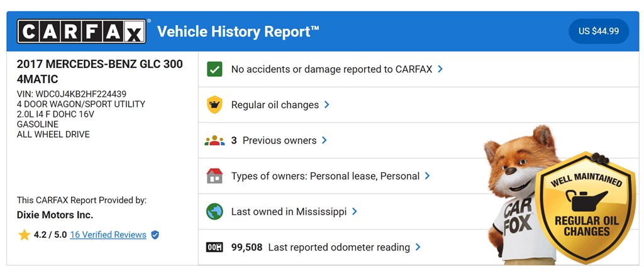Click the previous owners people icon
Image resolution: width=644 pixels, height=273 pixels.
pyautogui.click(x=215, y=141)
